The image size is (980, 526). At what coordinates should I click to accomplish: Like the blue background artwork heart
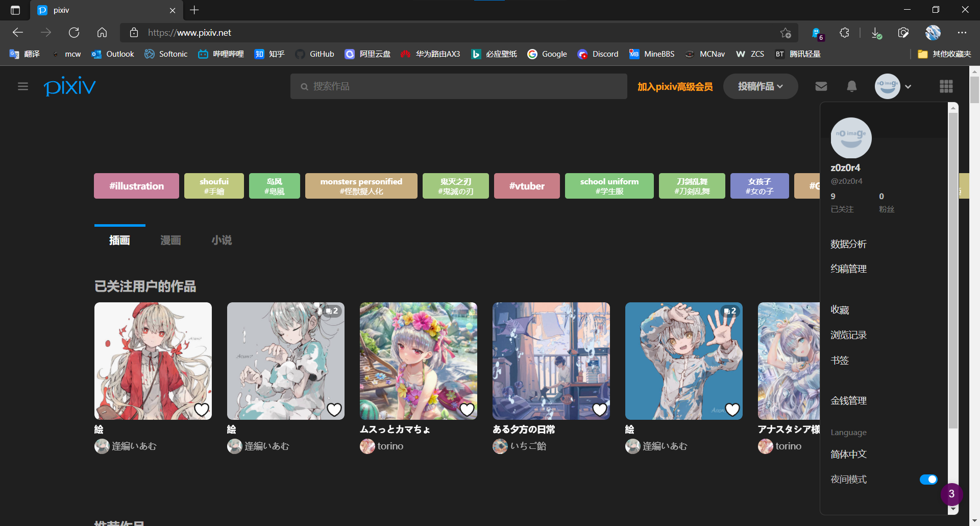[732, 410]
